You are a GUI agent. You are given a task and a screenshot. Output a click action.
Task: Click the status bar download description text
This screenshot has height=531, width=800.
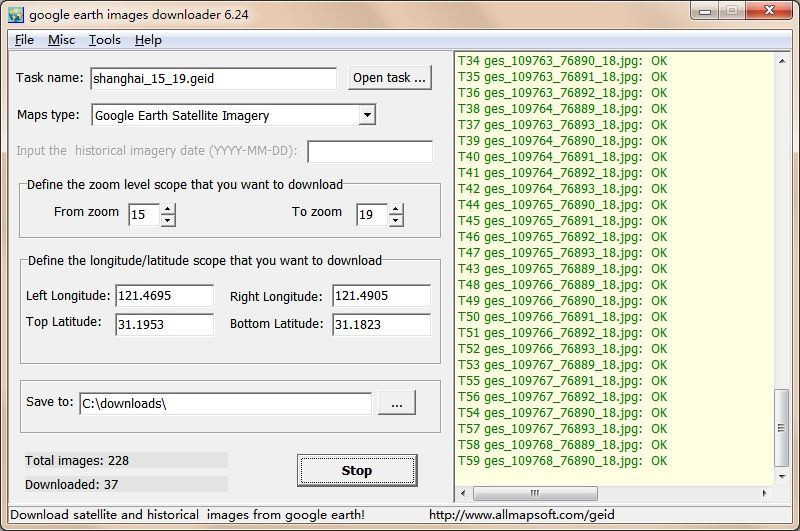187,515
